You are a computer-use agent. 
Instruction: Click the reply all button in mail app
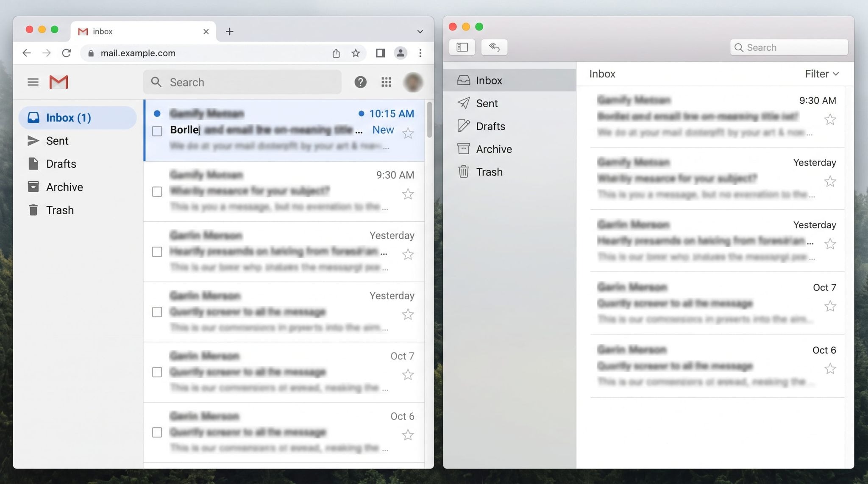point(494,47)
